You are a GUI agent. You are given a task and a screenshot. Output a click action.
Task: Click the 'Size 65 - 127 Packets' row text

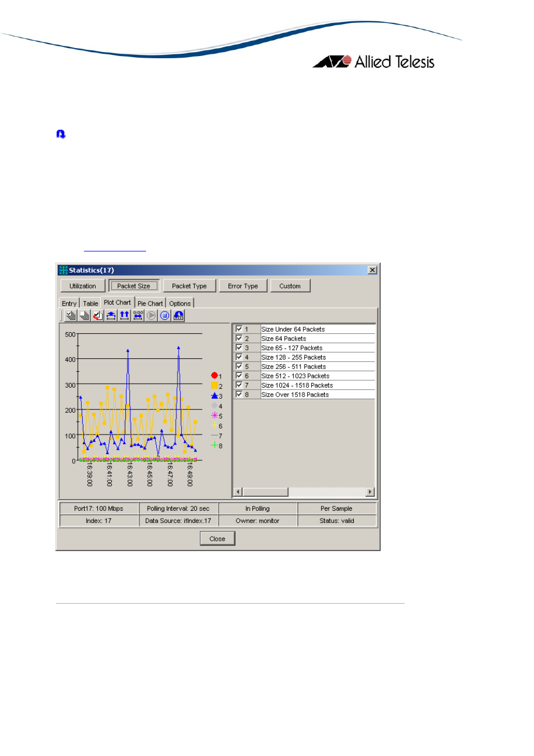(292, 348)
